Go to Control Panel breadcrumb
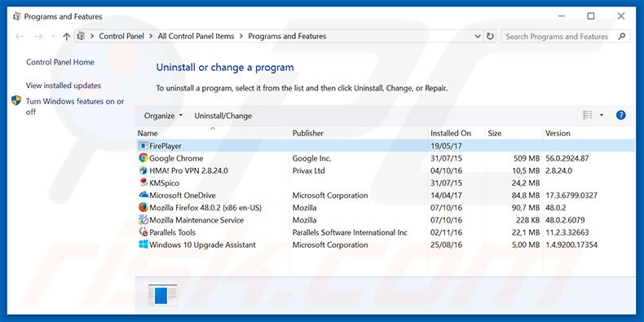644x322 pixels. [x=121, y=36]
